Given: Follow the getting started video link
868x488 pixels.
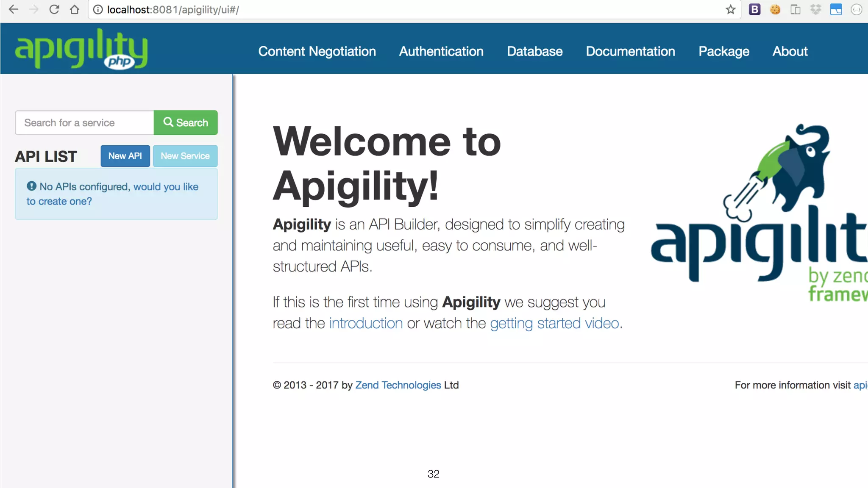Looking at the screenshot, I should pyautogui.click(x=554, y=323).
